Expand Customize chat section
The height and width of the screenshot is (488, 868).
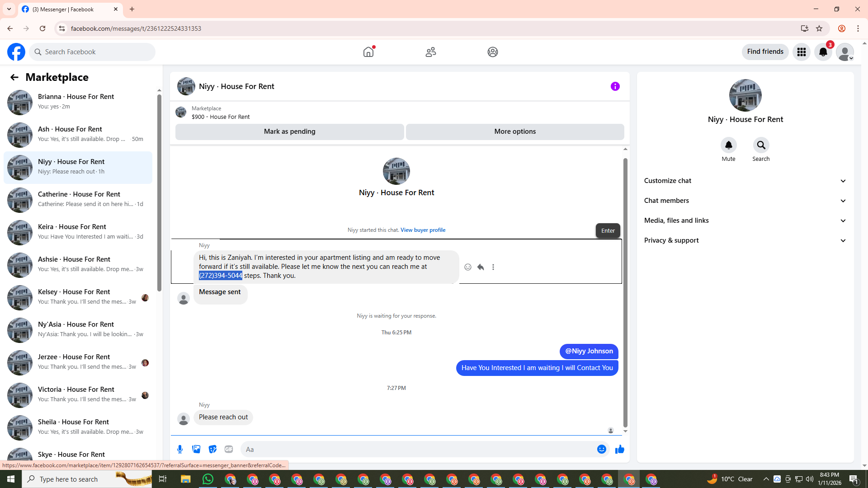tap(745, 181)
